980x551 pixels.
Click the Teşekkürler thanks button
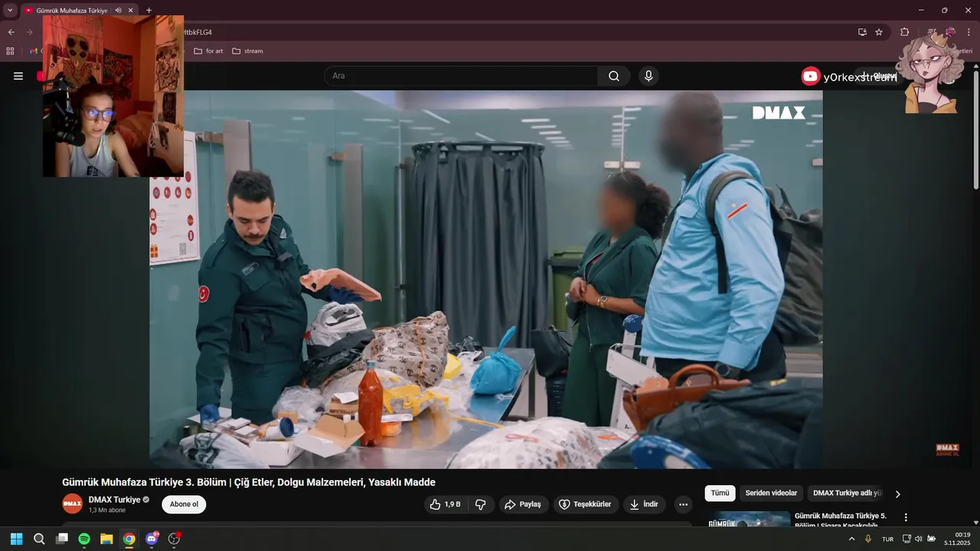pos(586,504)
